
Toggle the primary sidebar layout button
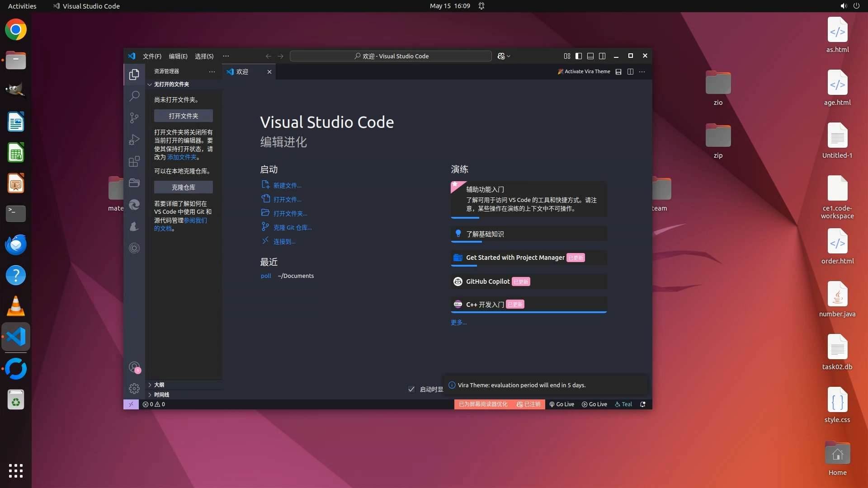[x=579, y=56]
